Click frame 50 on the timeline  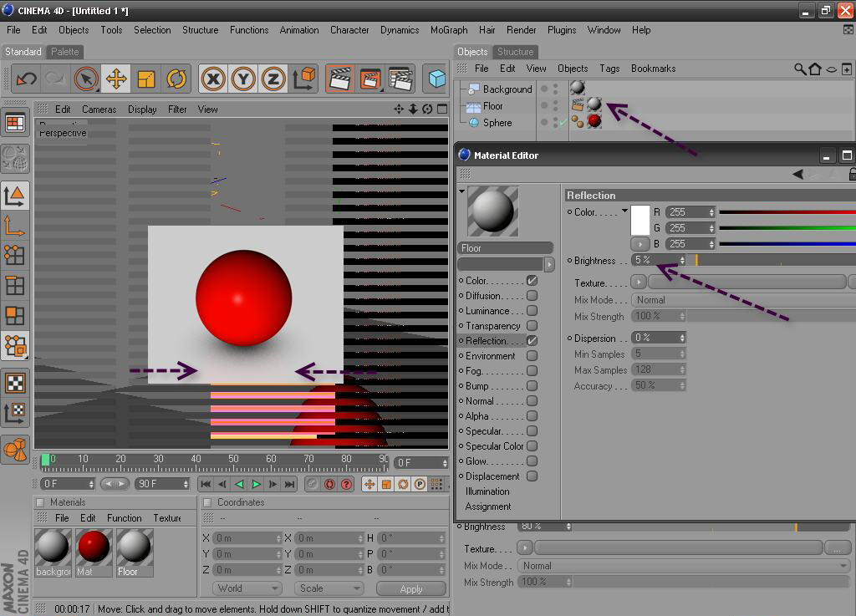(x=234, y=461)
